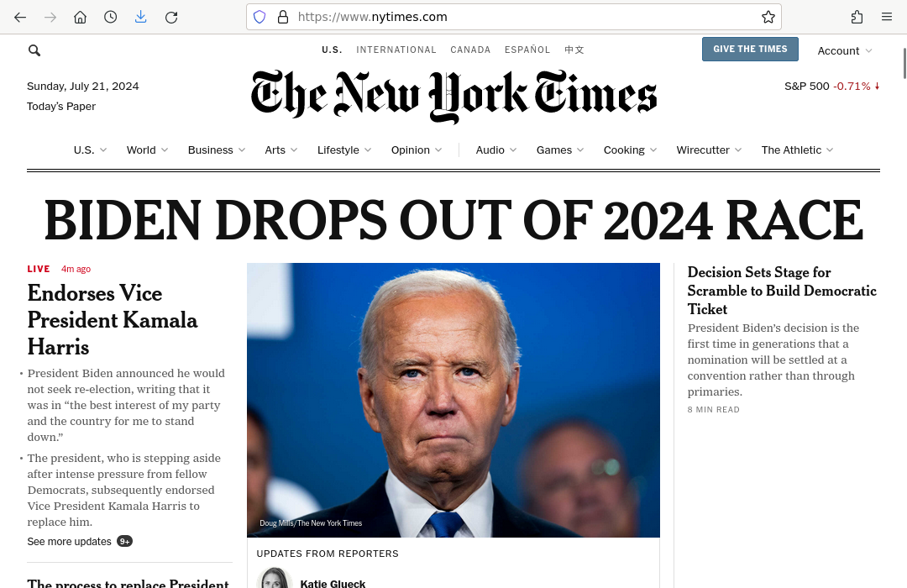
Task: Open the Account dropdown
Action: 845,51
